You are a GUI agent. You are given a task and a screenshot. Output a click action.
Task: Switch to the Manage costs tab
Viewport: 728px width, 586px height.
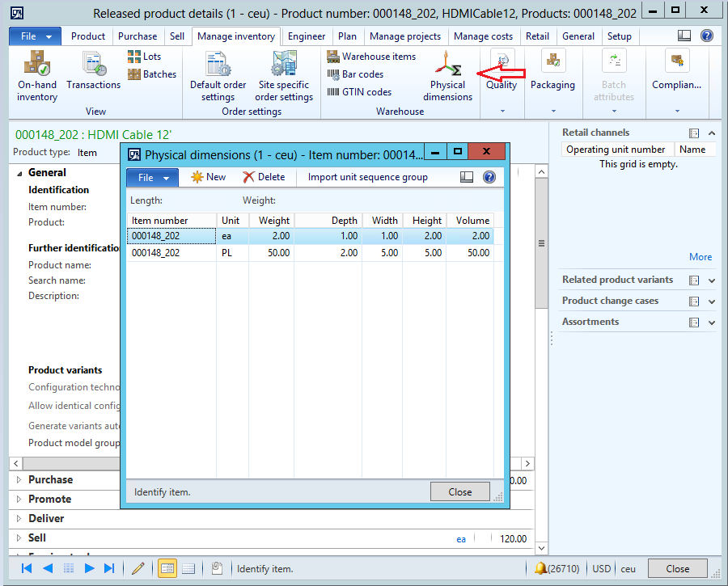[483, 36]
